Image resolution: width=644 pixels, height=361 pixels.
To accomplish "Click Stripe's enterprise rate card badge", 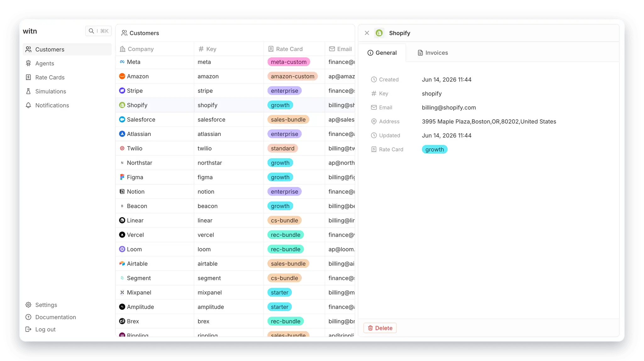I will (x=284, y=91).
